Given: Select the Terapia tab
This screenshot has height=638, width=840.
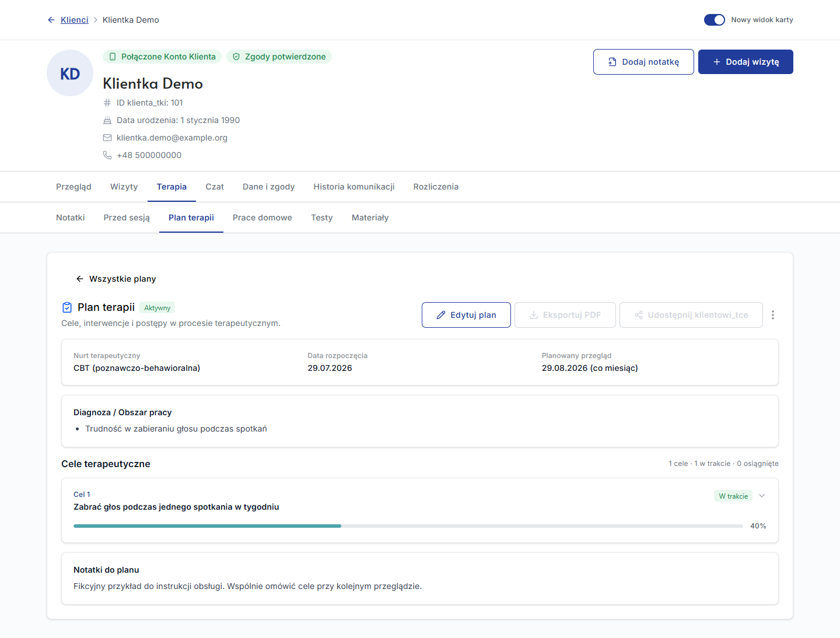Looking at the screenshot, I should pyautogui.click(x=171, y=187).
